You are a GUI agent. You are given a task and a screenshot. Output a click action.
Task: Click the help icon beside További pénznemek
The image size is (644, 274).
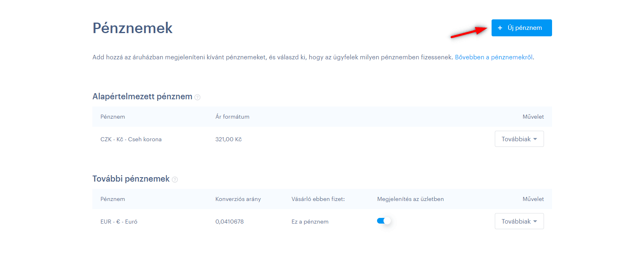click(x=175, y=180)
